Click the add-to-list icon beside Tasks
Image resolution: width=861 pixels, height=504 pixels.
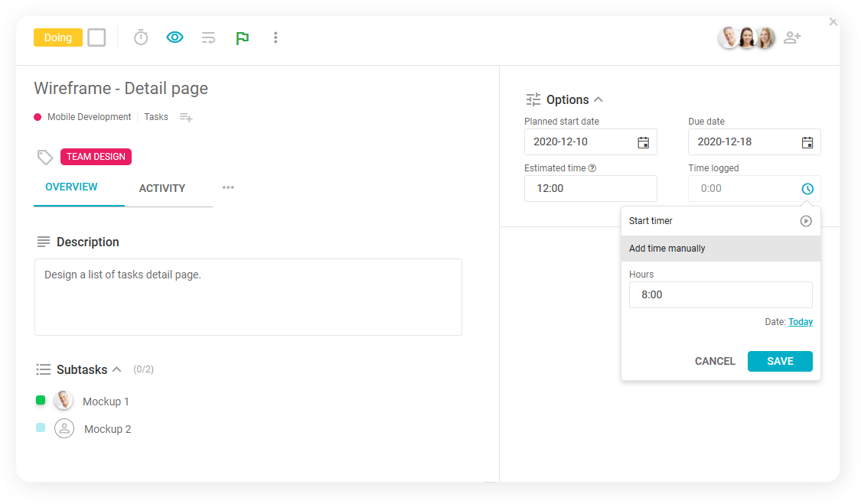pos(186,118)
